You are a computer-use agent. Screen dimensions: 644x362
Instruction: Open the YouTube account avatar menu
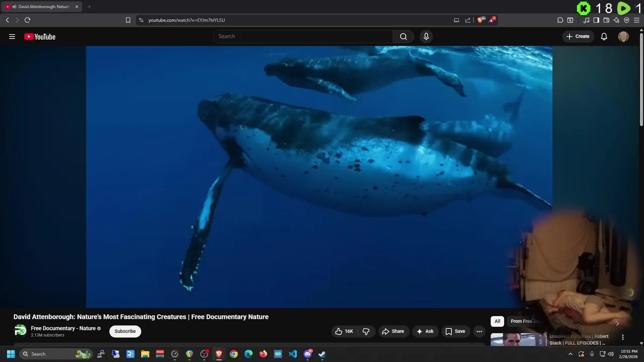[x=623, y=37]
